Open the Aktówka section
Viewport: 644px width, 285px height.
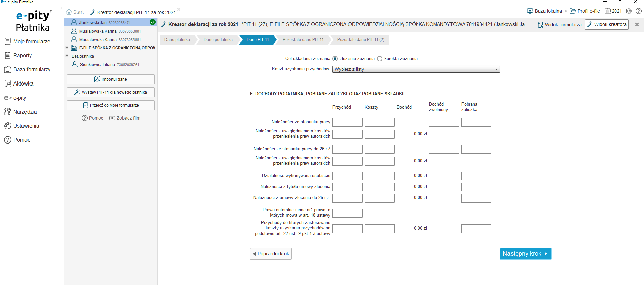[19, 83]
